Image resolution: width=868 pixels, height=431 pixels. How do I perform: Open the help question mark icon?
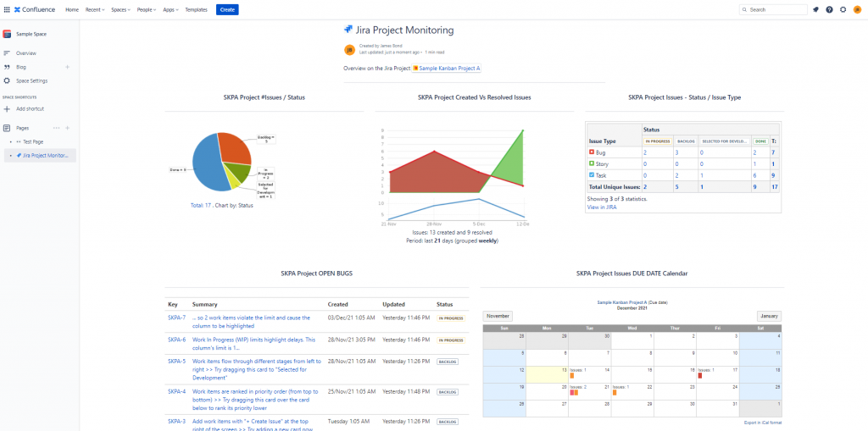point(829,9)
